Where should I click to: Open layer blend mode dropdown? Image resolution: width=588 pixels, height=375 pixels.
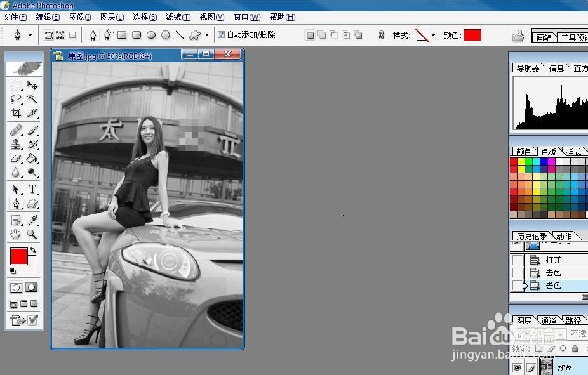(561, 333)
